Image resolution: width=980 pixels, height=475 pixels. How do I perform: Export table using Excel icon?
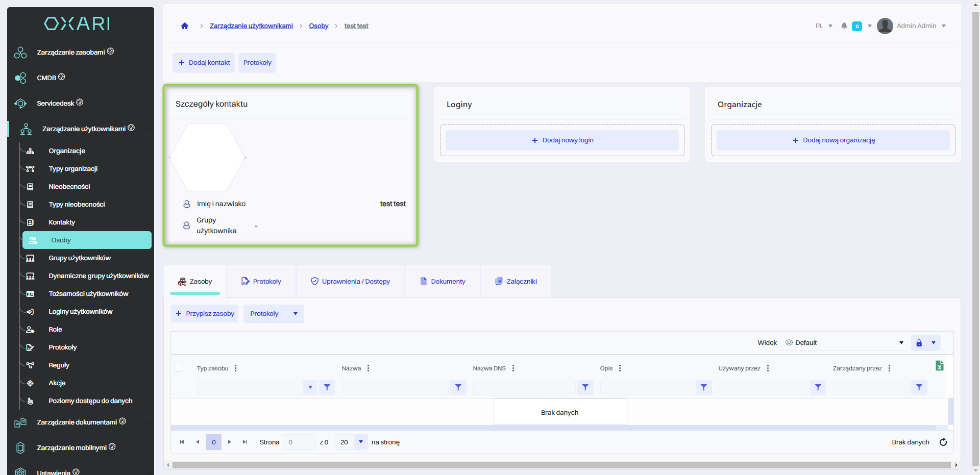(939, 366)
